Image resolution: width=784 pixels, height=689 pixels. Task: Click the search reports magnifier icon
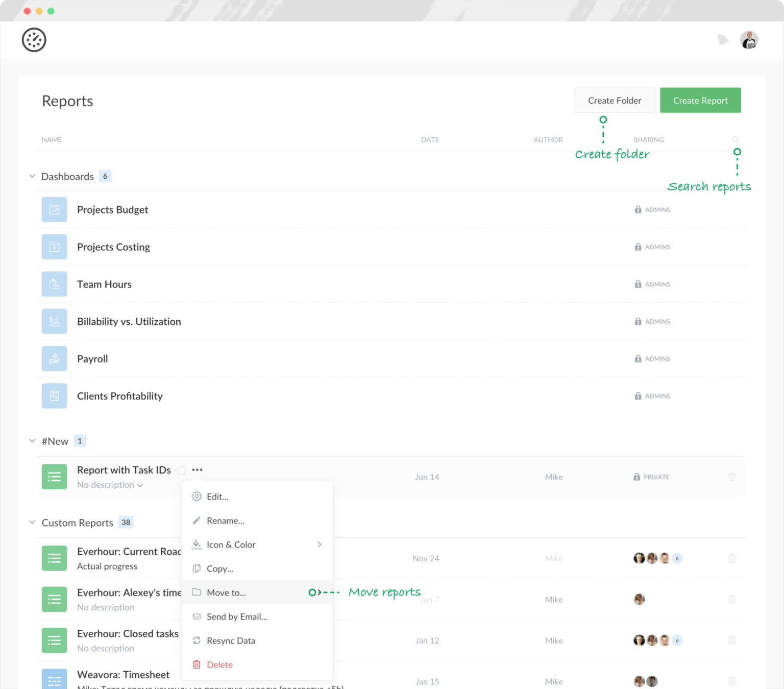point(736,139)
